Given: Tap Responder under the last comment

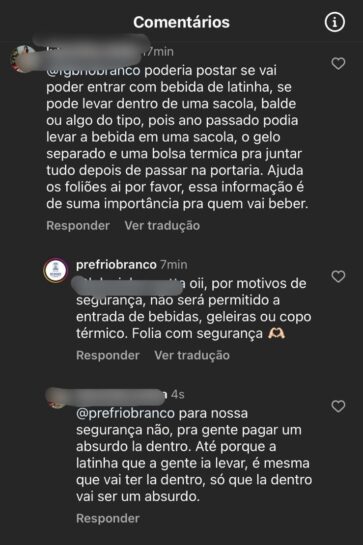Looking at the screenshot, I should (108, 518).
